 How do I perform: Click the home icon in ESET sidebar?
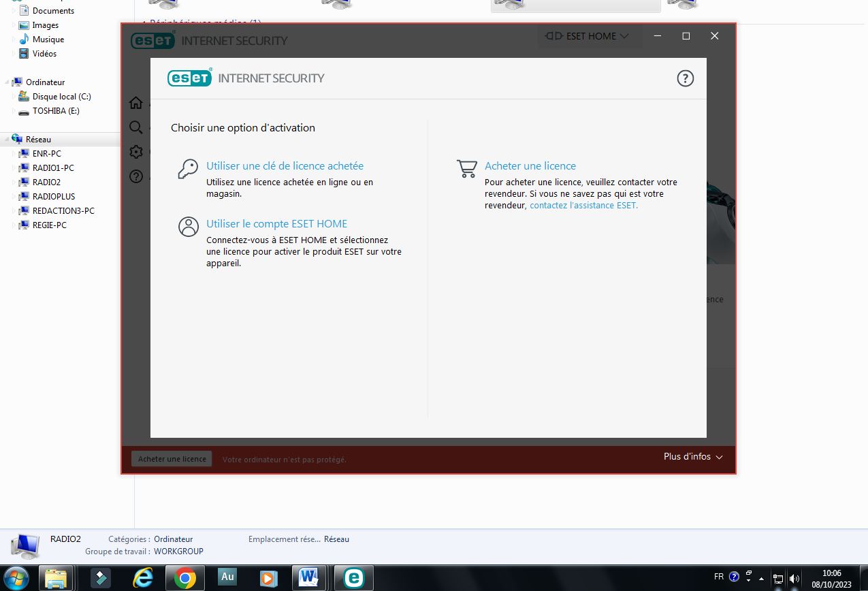(x=136, y=103)
